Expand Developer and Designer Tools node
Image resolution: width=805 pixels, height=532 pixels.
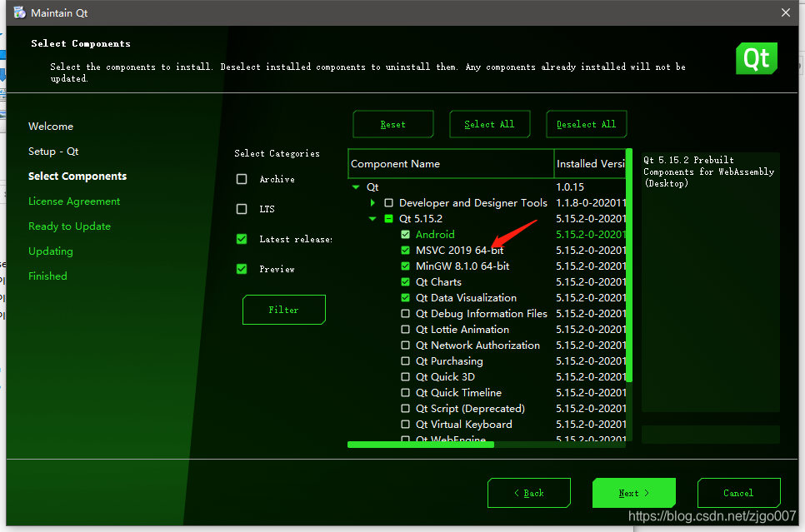point(372,202)
